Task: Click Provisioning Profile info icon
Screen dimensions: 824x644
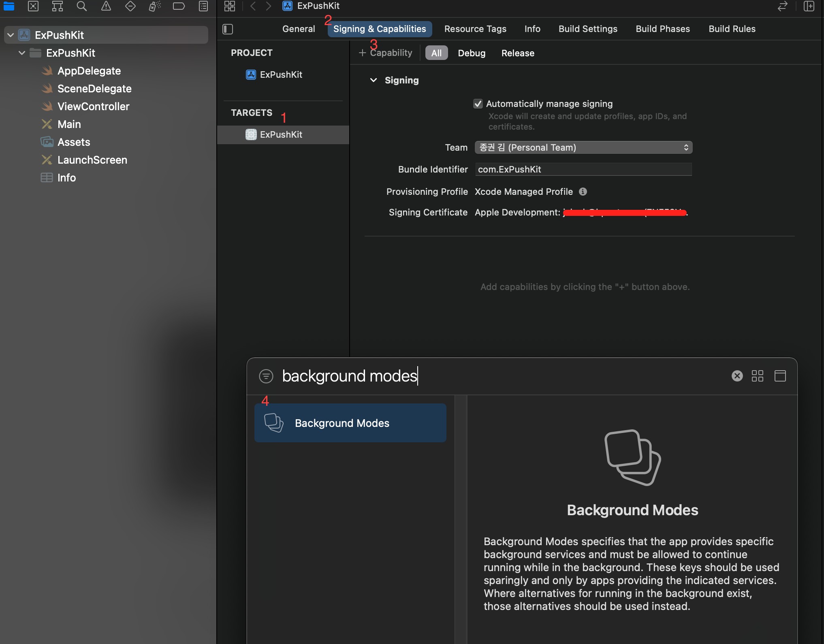Action: tap(583, 192)
